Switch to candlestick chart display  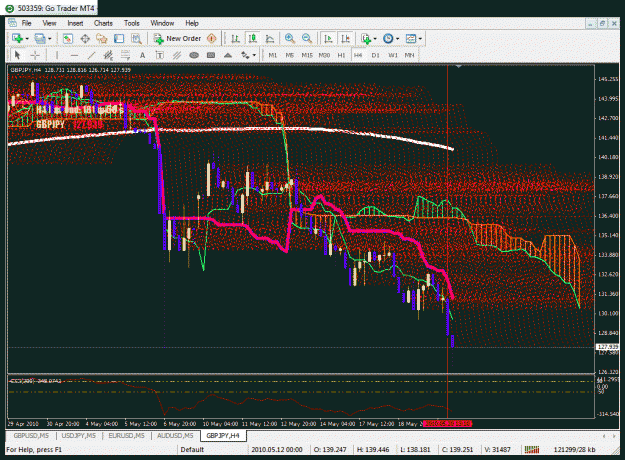click(252, 39)
